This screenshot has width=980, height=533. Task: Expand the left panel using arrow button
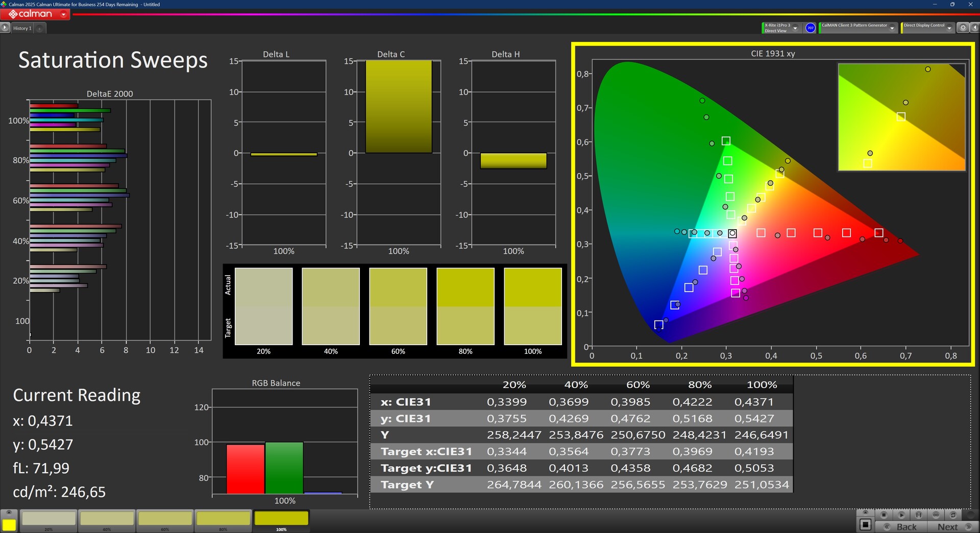click(x=5, y=28)
